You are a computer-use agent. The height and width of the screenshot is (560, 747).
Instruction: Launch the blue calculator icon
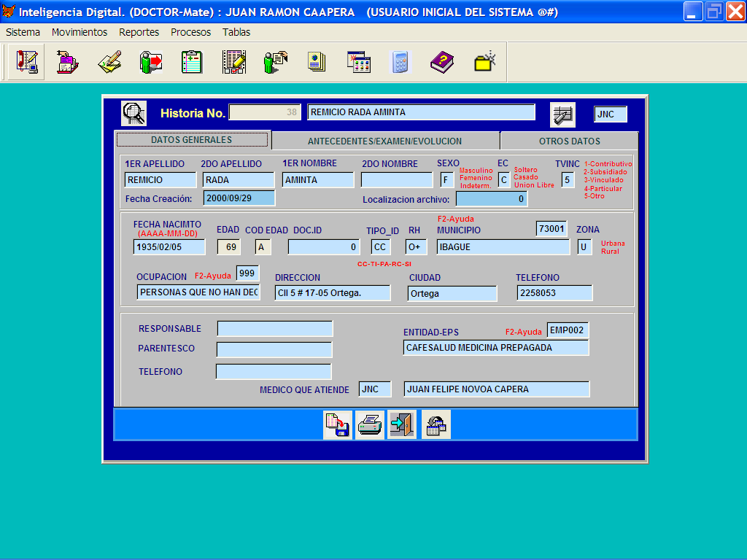coord(400,62)
